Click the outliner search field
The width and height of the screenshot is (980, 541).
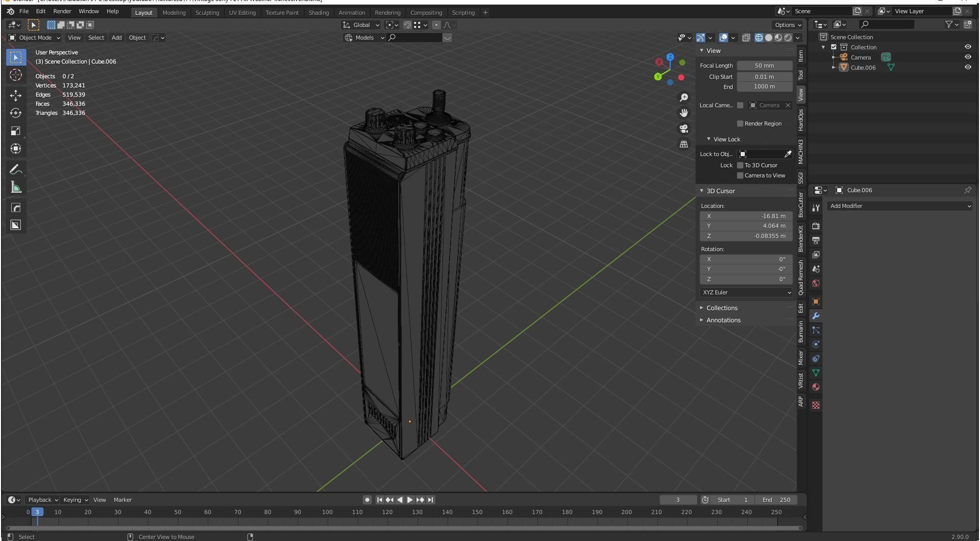point(887,24)
